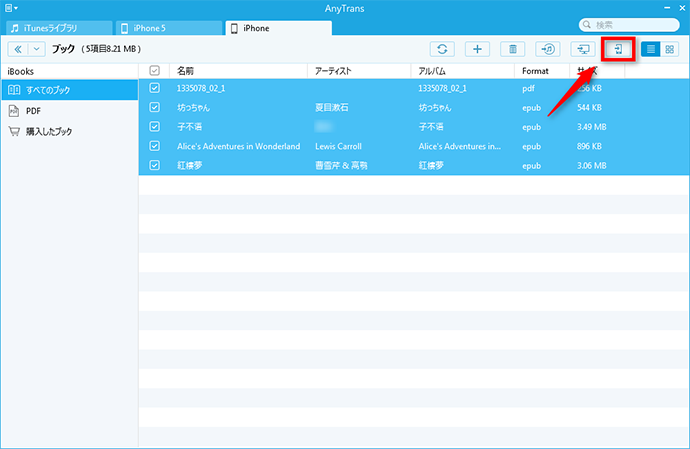Minimize the AnyTrans window
This screenshot has height=449, width=690.
tap(667, 8)
